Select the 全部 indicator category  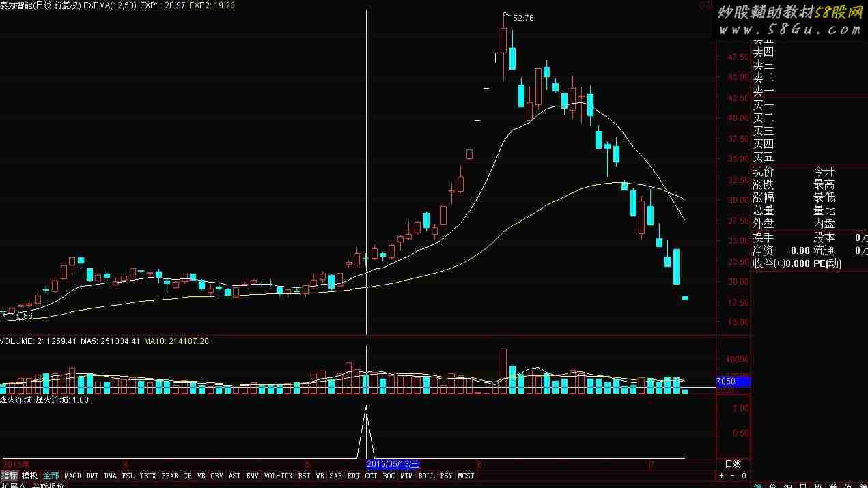(x=51, y=476)
